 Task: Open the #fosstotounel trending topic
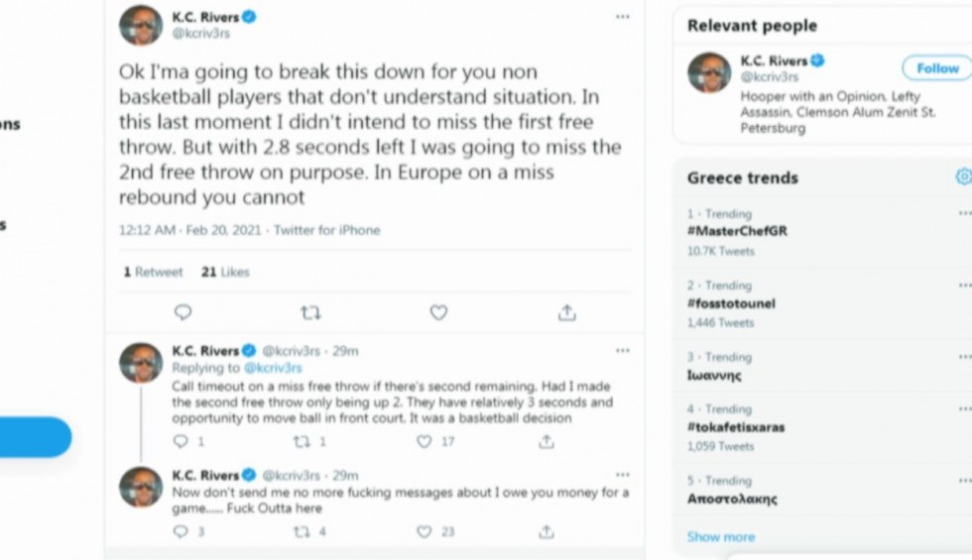click(731, 303)
